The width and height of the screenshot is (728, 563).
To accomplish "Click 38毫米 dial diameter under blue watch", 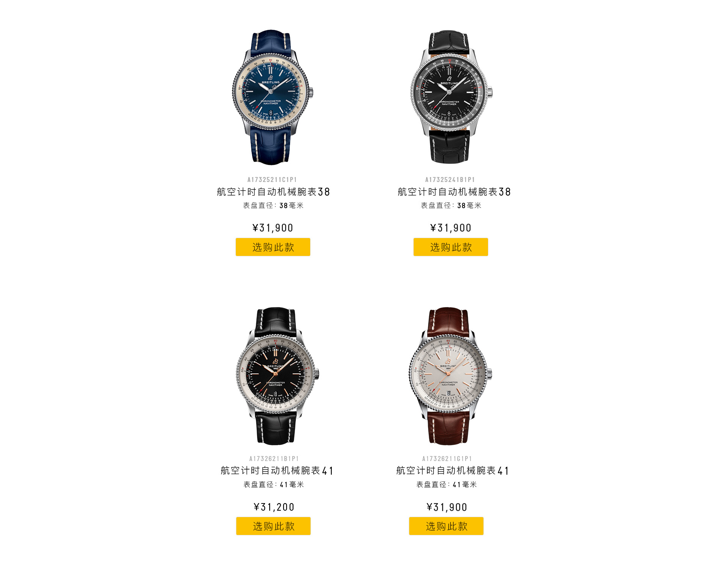I will (292, 205).
